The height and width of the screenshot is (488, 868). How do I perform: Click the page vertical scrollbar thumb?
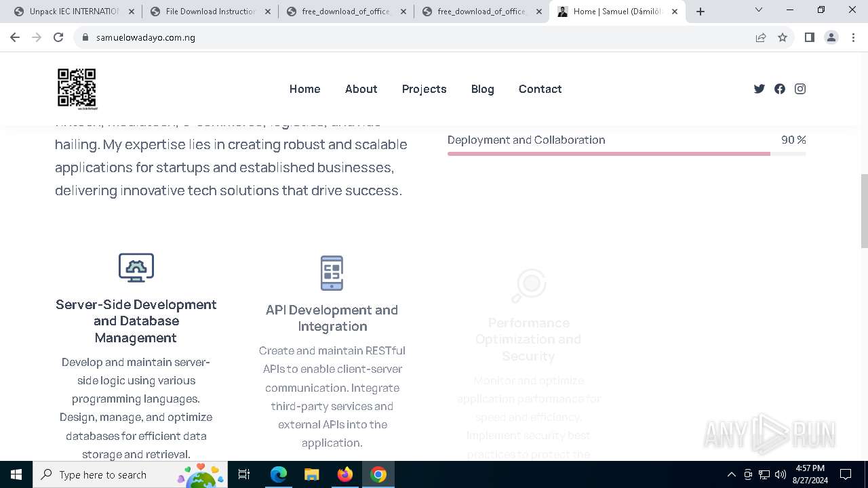coord(864,211)
